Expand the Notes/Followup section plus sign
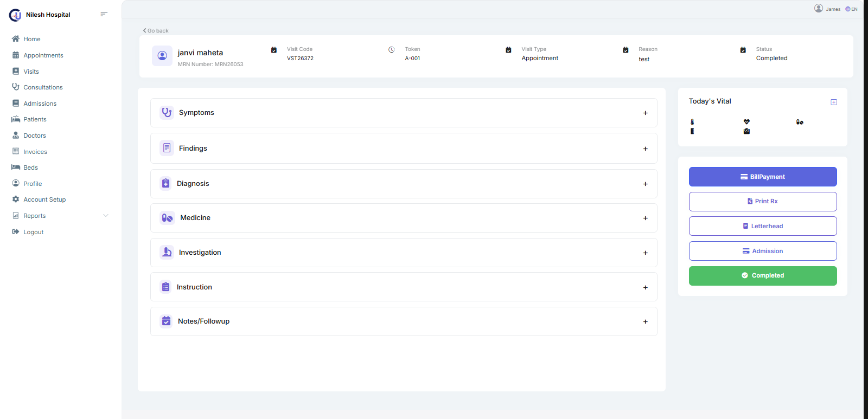This screenshot has width=868, height=419. [x=646, y=321]
